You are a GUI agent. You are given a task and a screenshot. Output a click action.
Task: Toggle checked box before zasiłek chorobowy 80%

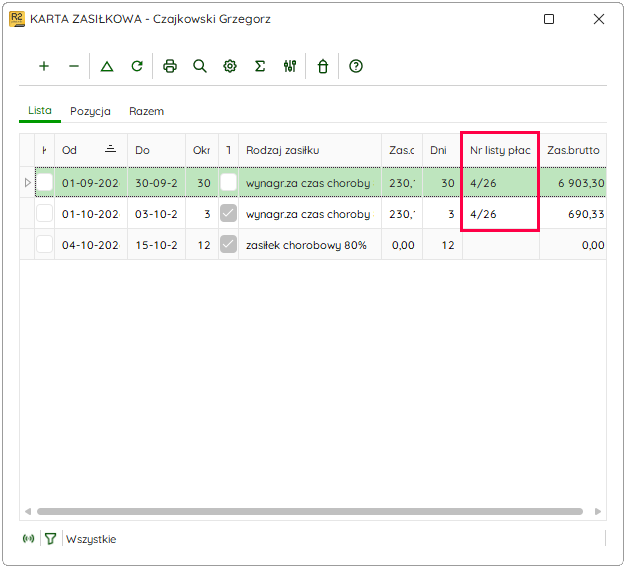[x=228, y=244]
